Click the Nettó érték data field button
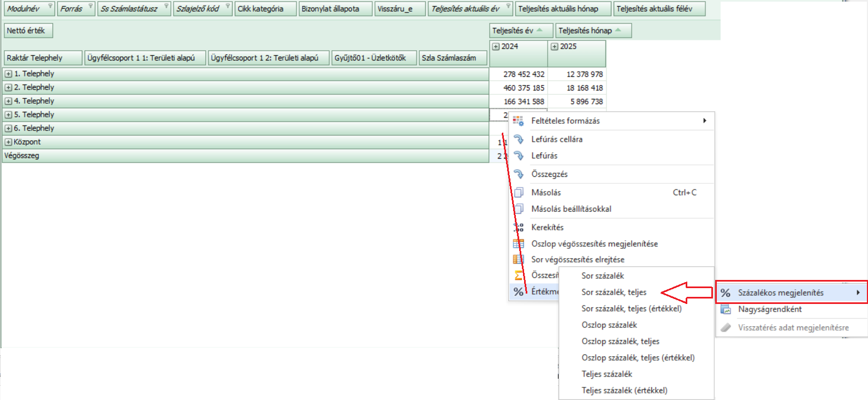 tap(28, 31)
